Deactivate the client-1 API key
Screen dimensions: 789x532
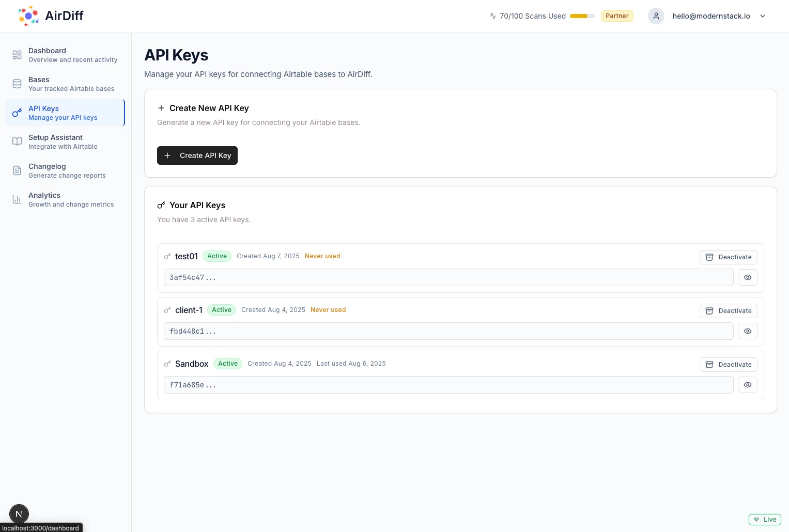(x=729, y=311)
